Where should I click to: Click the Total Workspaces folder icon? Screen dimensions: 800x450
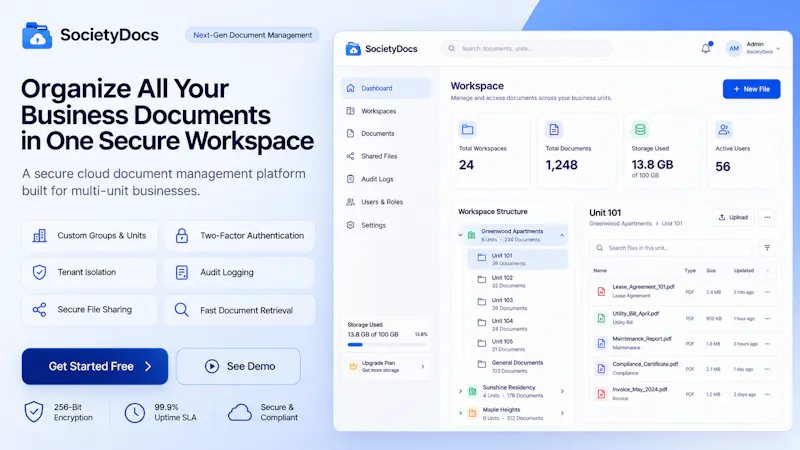coord(467,130)
